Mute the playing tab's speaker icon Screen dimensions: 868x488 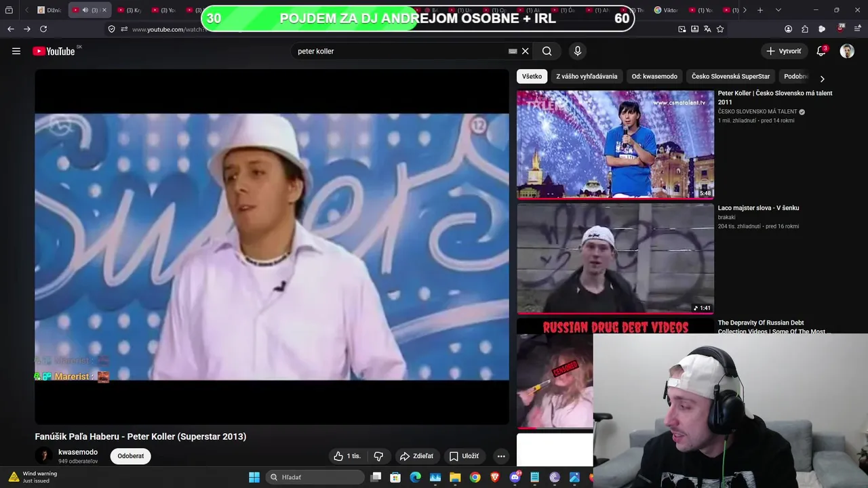point(85,10)
